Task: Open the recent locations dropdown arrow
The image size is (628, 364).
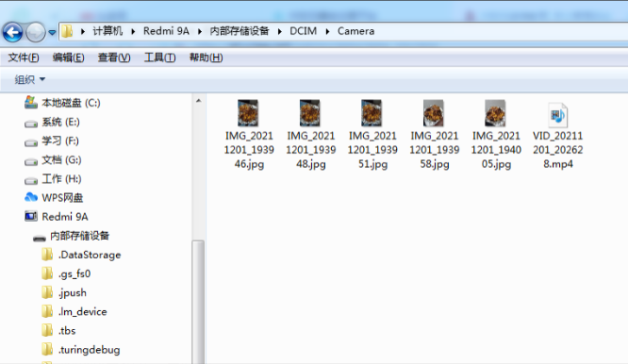Action: coord(52,32)
